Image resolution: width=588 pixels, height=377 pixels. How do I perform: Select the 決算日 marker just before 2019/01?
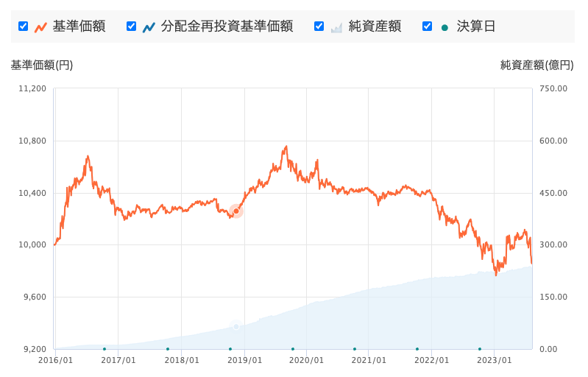230,349
